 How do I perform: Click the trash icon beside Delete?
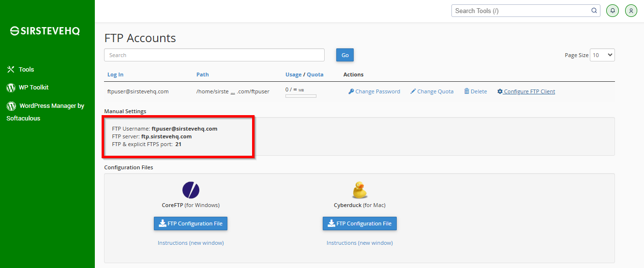click(x=466, y=91)
